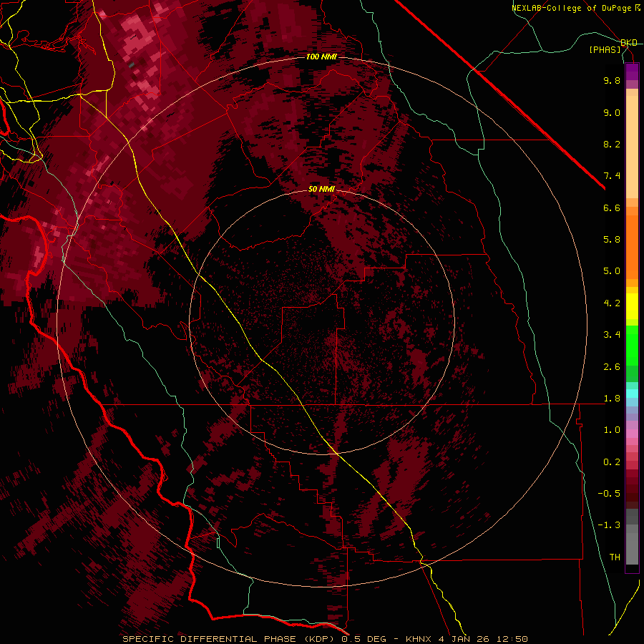Click the 4 JAN 26 12:50 timestamp
Screen dimensions: 644x644
483,639
